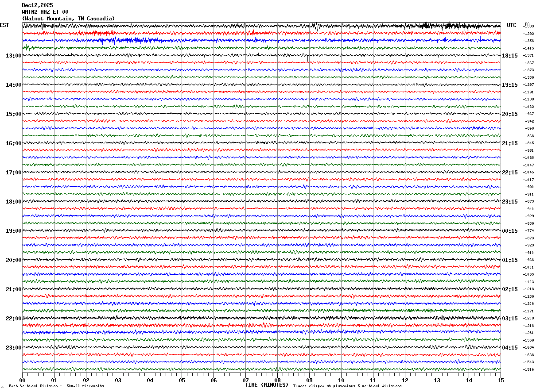Screen dimensions: 536x392
Task: Click the 18:15 UTC time label
Action: (510, 56)
